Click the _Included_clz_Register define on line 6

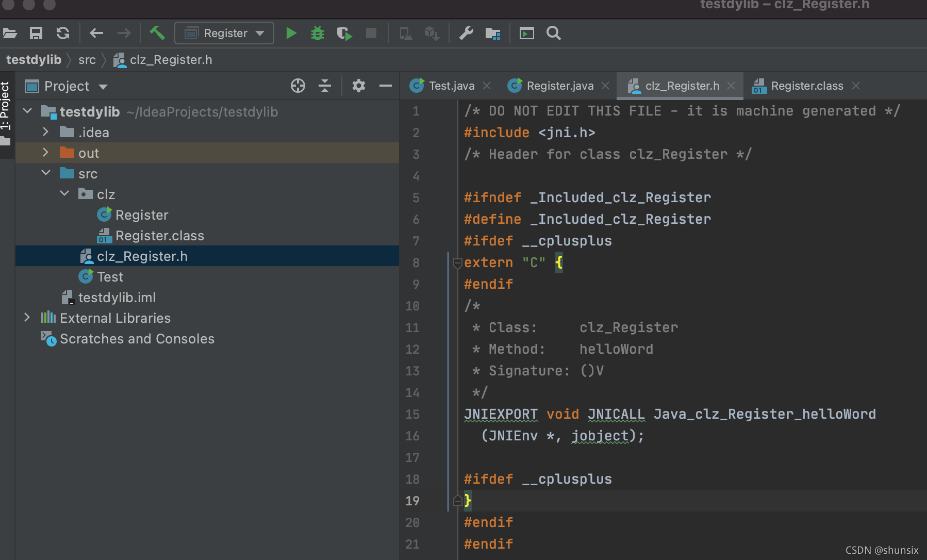(x=620, y=219)
